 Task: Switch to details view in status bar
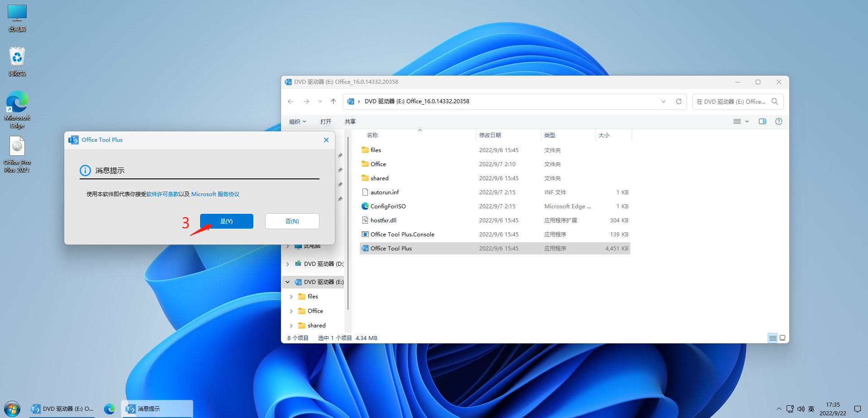tap(773, 338)
